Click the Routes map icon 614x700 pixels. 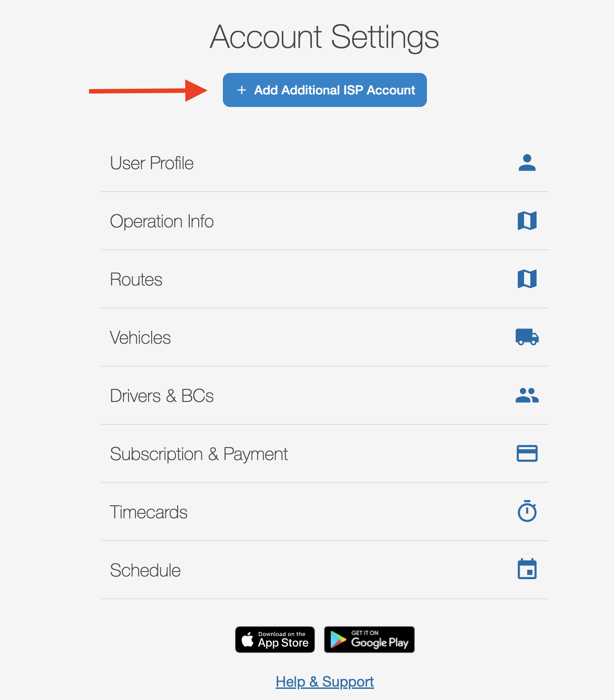tap(527, 279)
